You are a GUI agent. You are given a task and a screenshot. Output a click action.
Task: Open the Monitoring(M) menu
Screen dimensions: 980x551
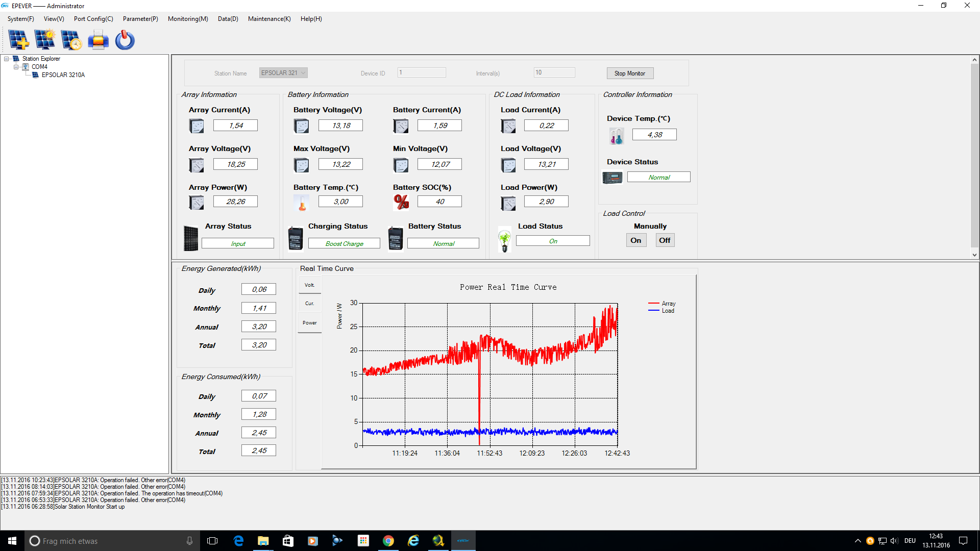click(188, 19)
